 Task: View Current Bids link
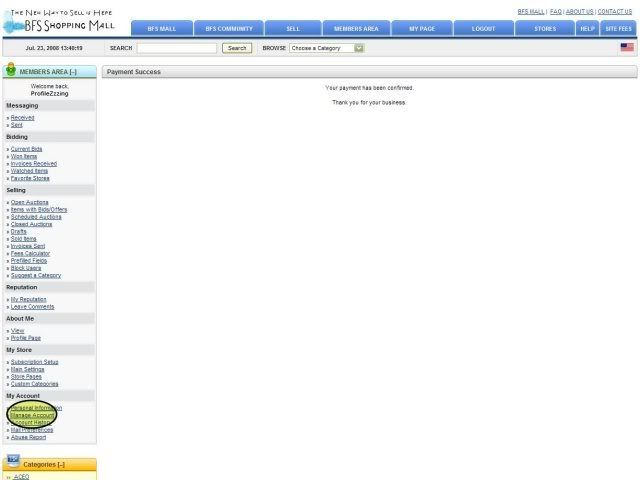click(27, 149)
